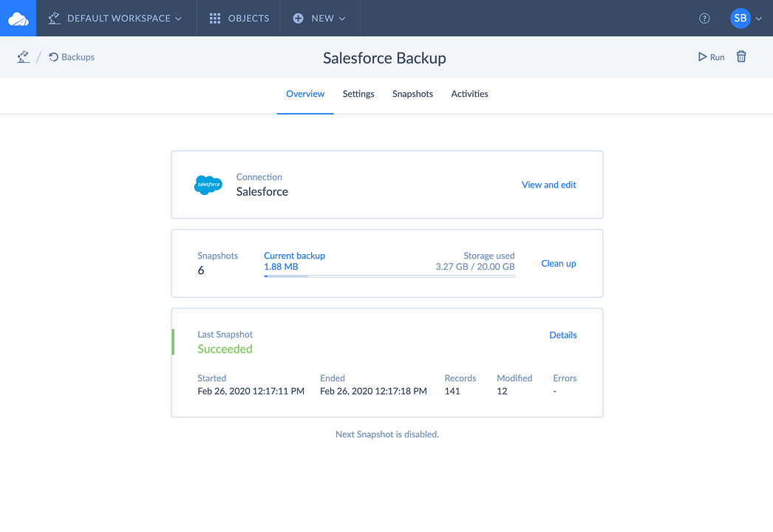773x532 pixels.
Task: Click the Salesforce connection logo
Action: [208, 185]
